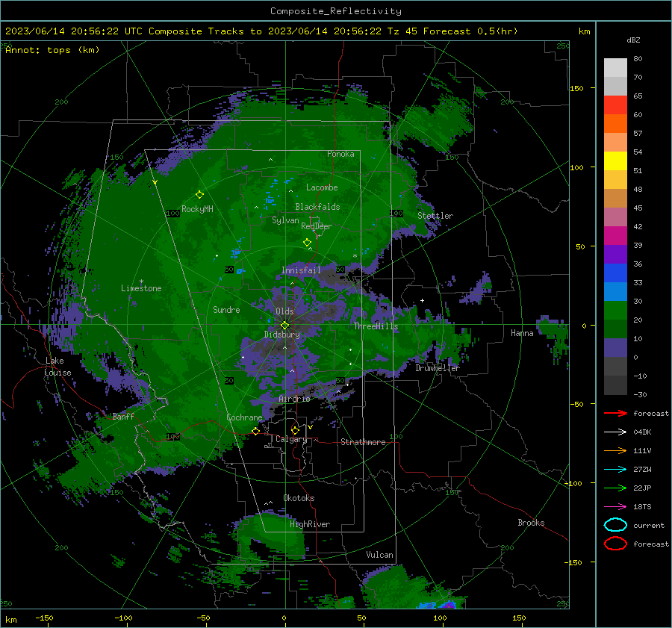Click the 'Annot: tops (km)' label
Viewport: 672px width, 628px height.
(x=52, y=50)
